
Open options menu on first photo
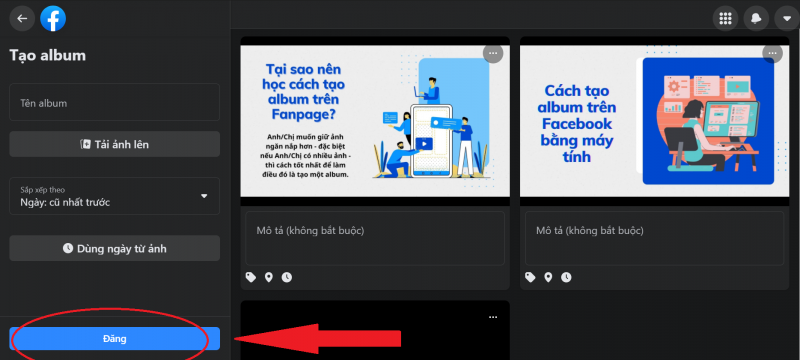(x=493, y=53)
